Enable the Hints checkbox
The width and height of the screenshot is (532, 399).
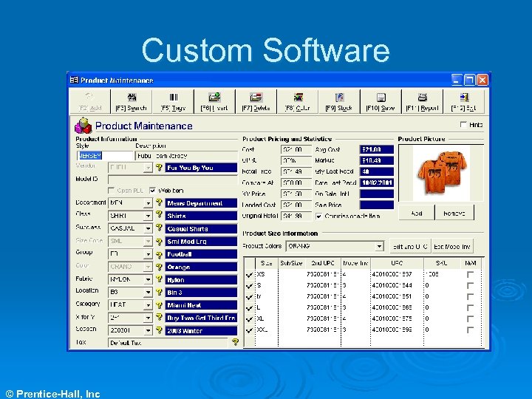coord(463,125)
